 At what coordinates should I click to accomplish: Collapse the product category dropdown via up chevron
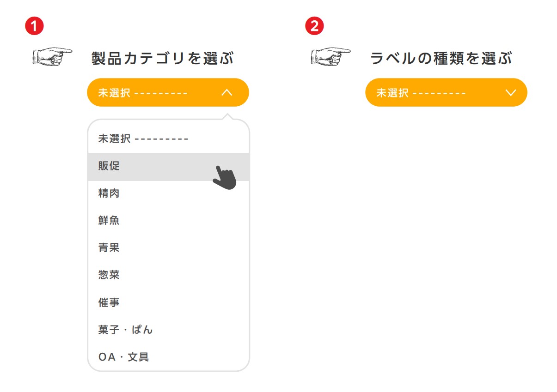pos(226,92)
